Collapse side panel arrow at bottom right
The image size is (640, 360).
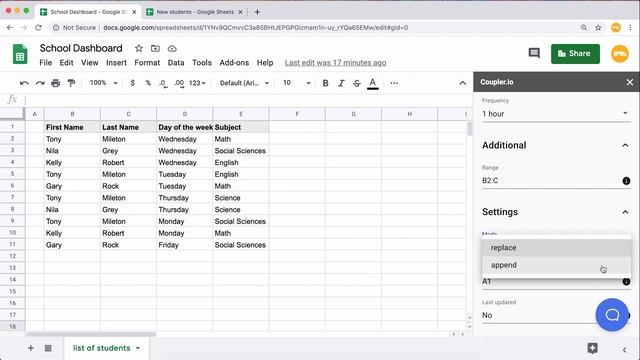click(x=624, y=350)
